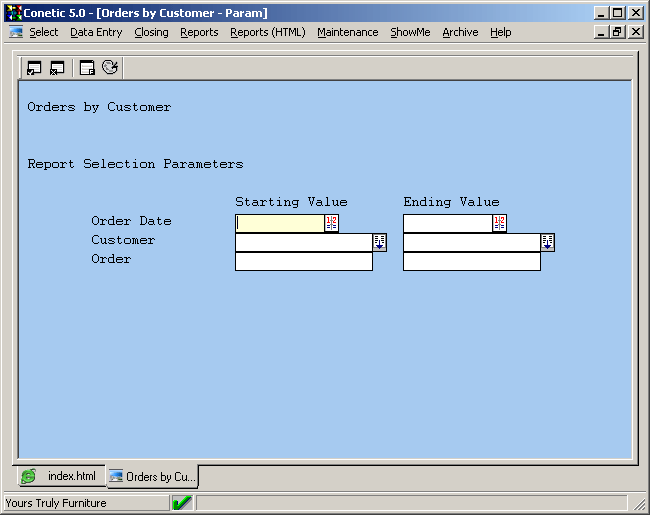Expand the starting Customer lookup list

380,242
